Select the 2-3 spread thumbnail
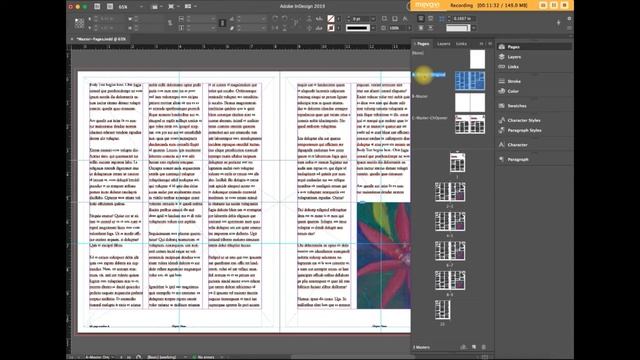This screenshot has width=640, height=360. pyautogui.click(x=450, y=192)
